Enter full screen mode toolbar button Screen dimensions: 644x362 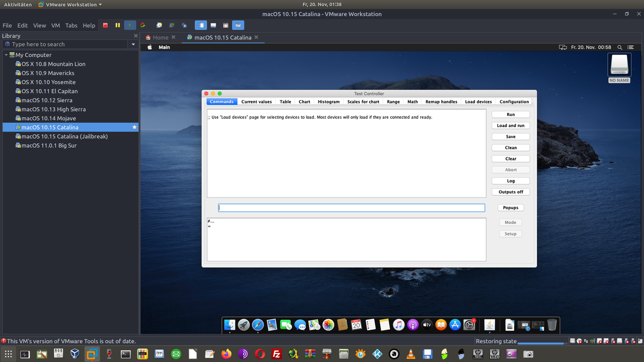click(x=226, y=25)
